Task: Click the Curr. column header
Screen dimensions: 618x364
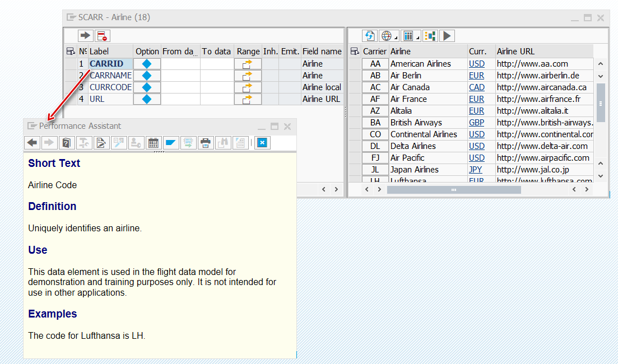Action: [x=481, y=51]
